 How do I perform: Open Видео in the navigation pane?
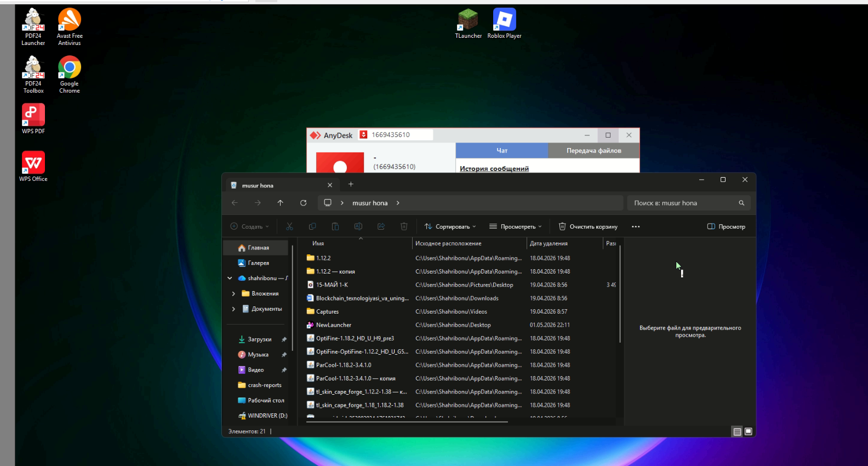[x=256, y=370]
